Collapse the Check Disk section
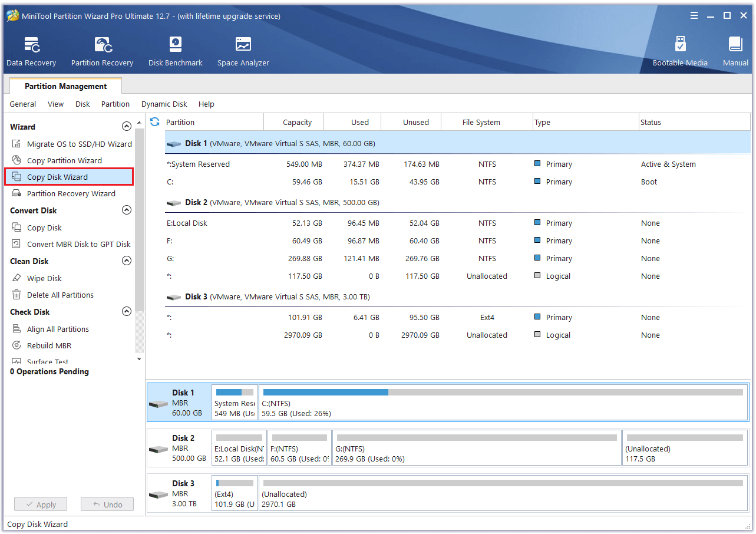756x534 pixels. (126, 311)
